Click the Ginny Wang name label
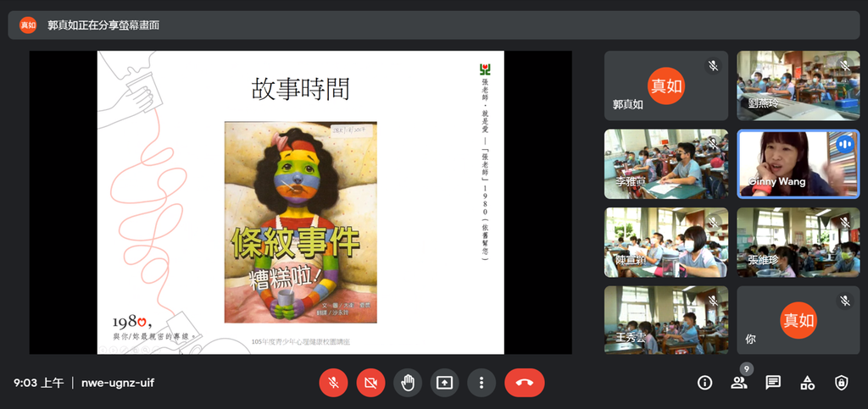The height and width of the screenshot is (409, 868). [x=776, y=182]
